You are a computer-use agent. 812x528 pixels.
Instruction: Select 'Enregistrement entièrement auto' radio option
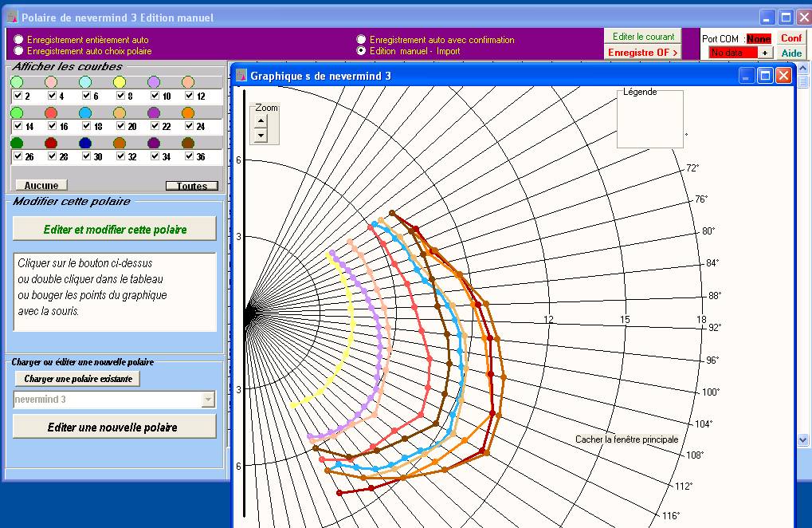pos(18,39)
